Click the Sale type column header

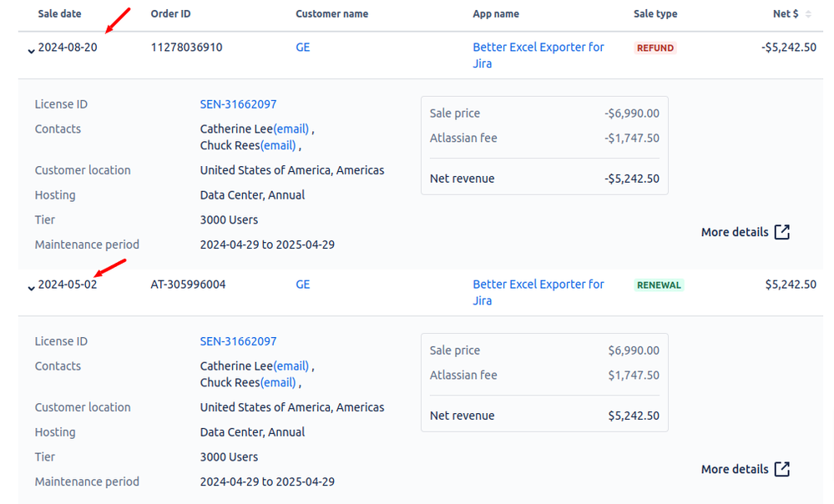tap(655, 14)
